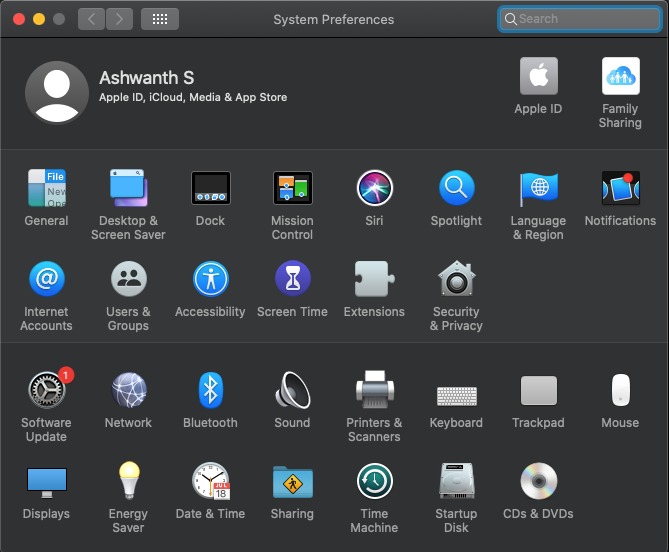The height and width of the screenshot is (552, 669).
Task: Click the red badge on Software Update
Action: [x=66, y=375]
